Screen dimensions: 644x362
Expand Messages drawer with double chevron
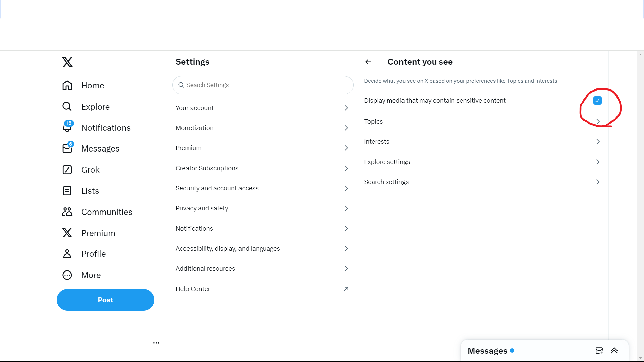point(614,351)
